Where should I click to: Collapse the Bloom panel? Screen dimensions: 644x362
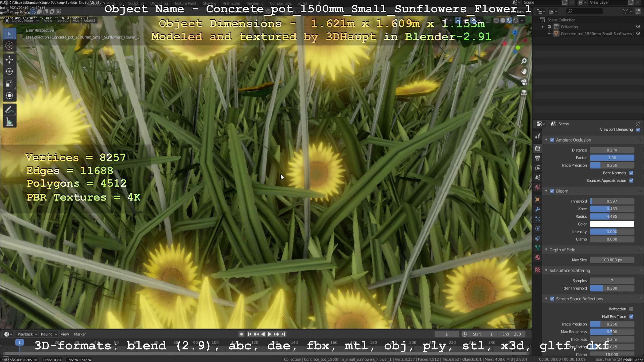[x=546, y=191]
